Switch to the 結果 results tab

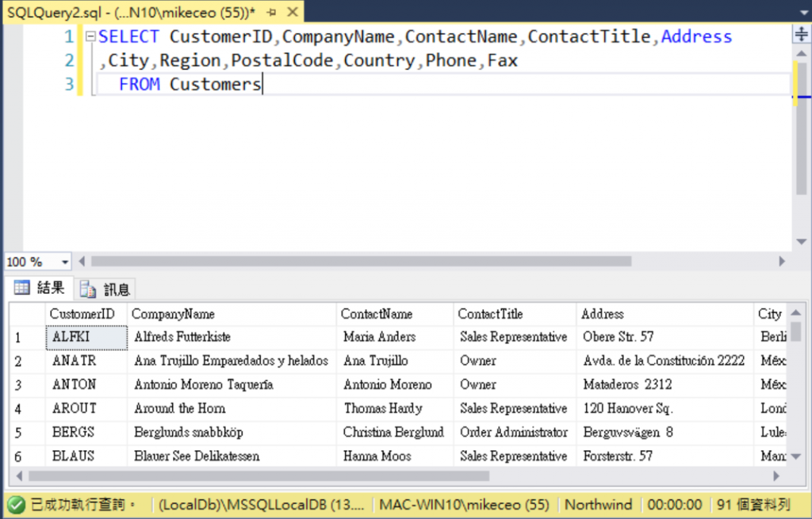(x=40, y=288)
